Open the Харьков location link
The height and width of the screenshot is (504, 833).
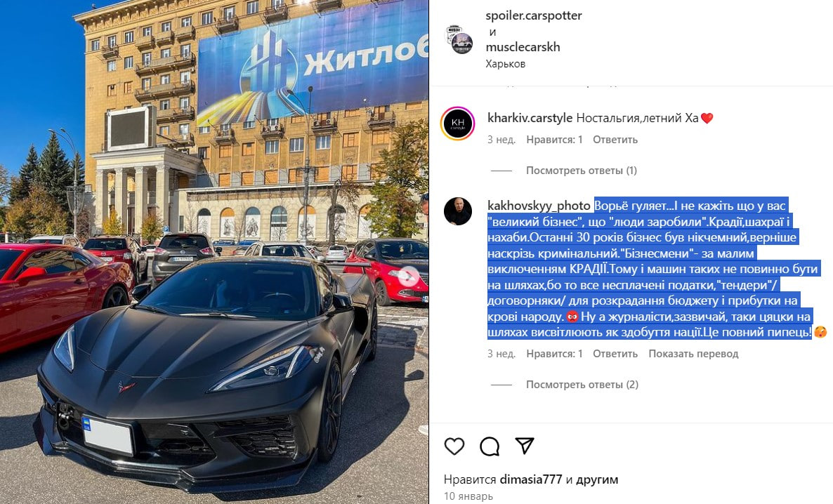click(505, 64)
